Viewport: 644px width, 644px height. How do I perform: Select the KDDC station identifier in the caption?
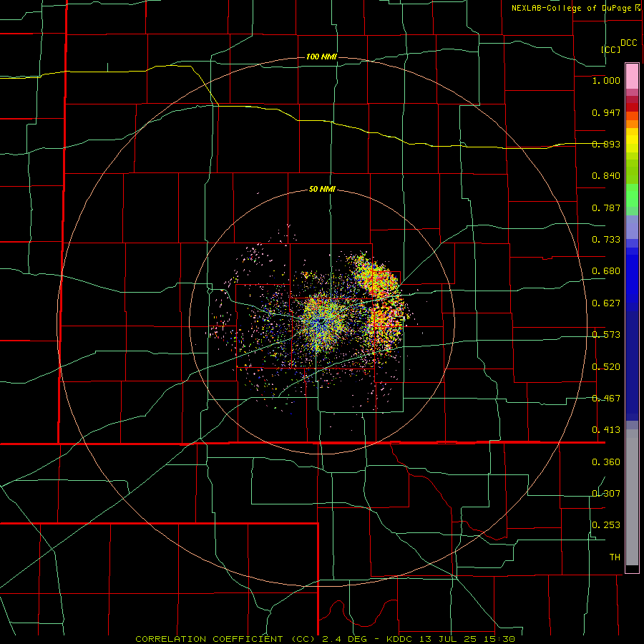[401, 639]
